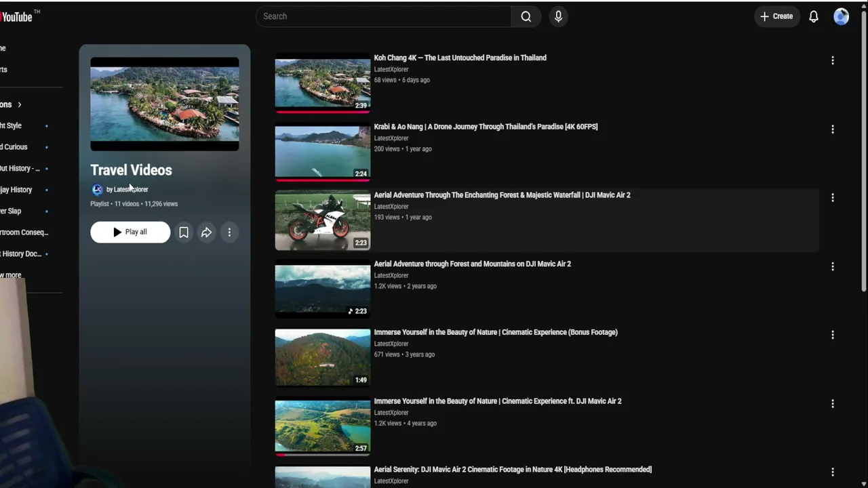Open 'Koh Chang 4K — The Last Untouched Paradise' title
868x488 pixels.
pyautogui.click(x=460, y=58)
